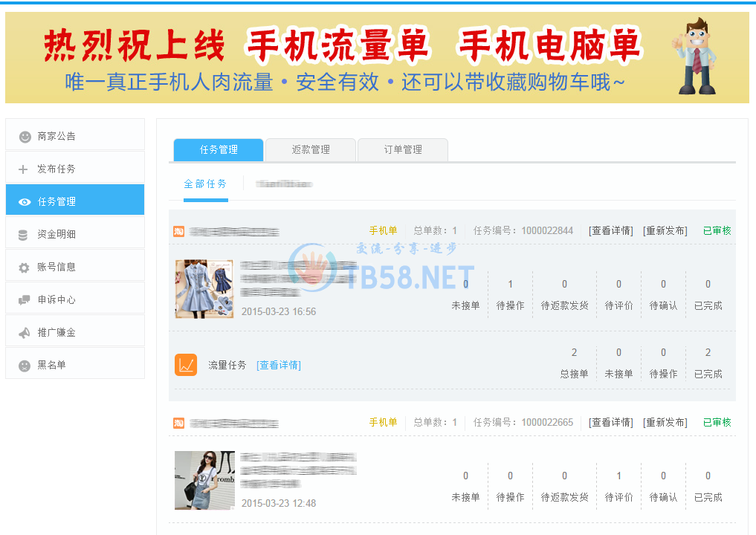The height and width of the screenshot is (535, 756).
Task: Click 重新发布 for task 1000022844
Action: pyautogui.click(x=665, y=231)
